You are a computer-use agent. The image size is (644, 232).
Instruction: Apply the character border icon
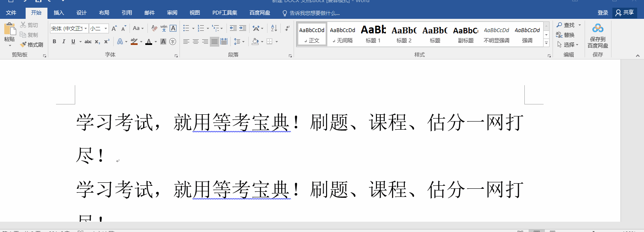(x=173, y=29)
